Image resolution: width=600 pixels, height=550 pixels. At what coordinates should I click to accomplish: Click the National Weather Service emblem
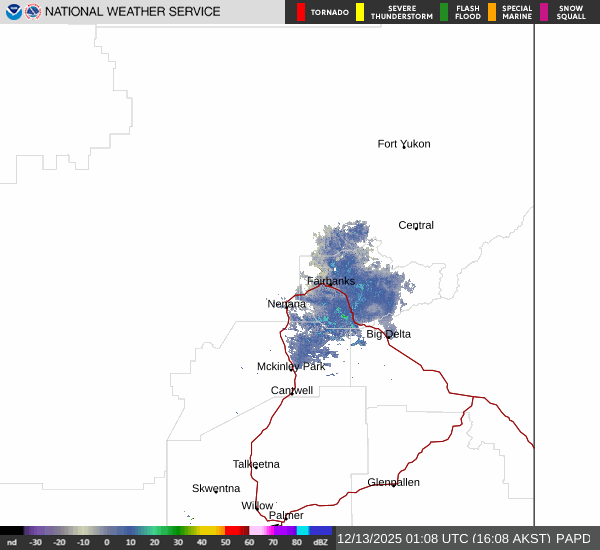34,12
